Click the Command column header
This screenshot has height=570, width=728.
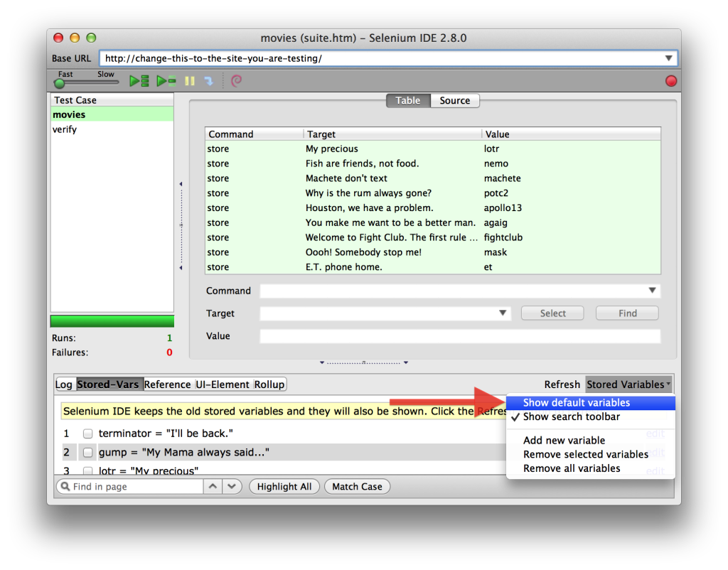[255, 134]
